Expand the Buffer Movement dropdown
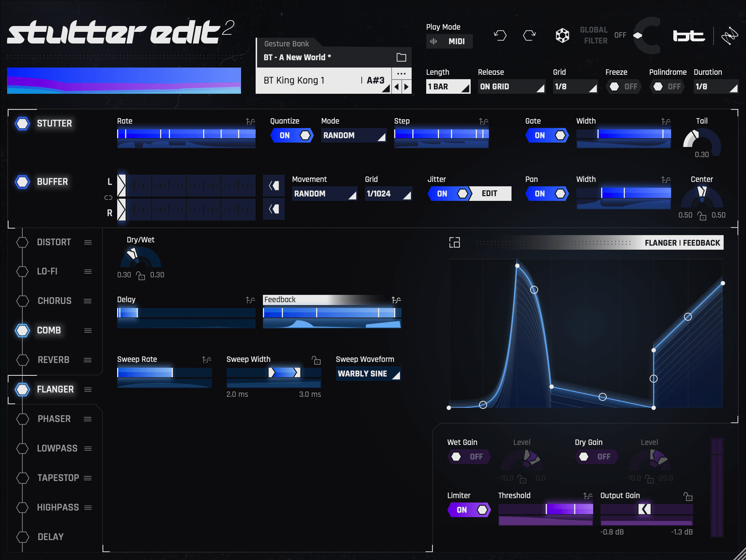Image resolution: width=746 pixels, height=560 pixels. click(324, 194)
